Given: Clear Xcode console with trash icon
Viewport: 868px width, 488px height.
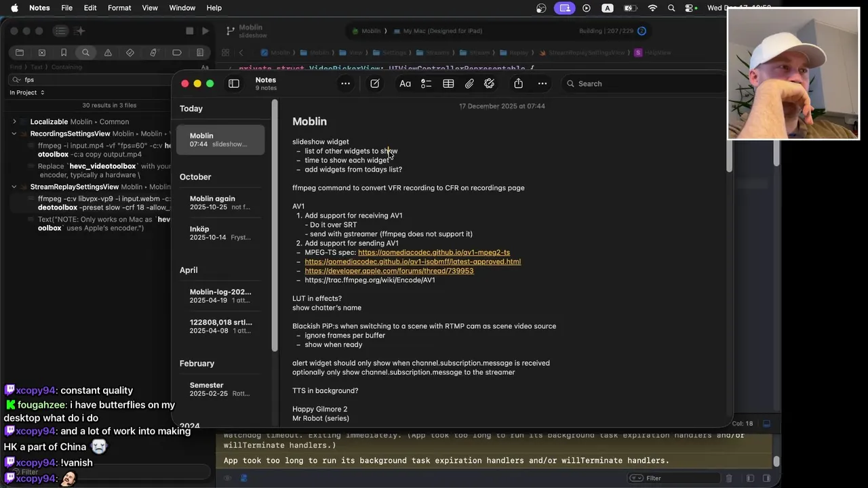Looking at the screenshot, I should pos(729,478).
